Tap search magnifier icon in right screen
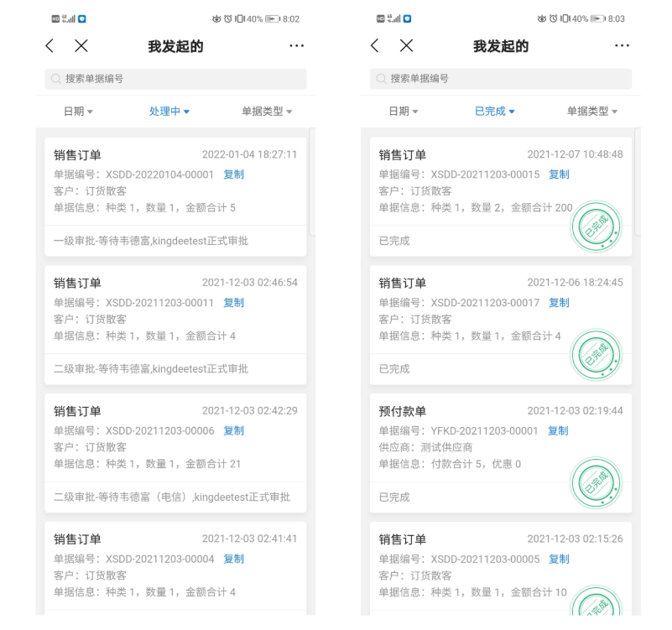The image size is (672, 630). click(381, 79)
